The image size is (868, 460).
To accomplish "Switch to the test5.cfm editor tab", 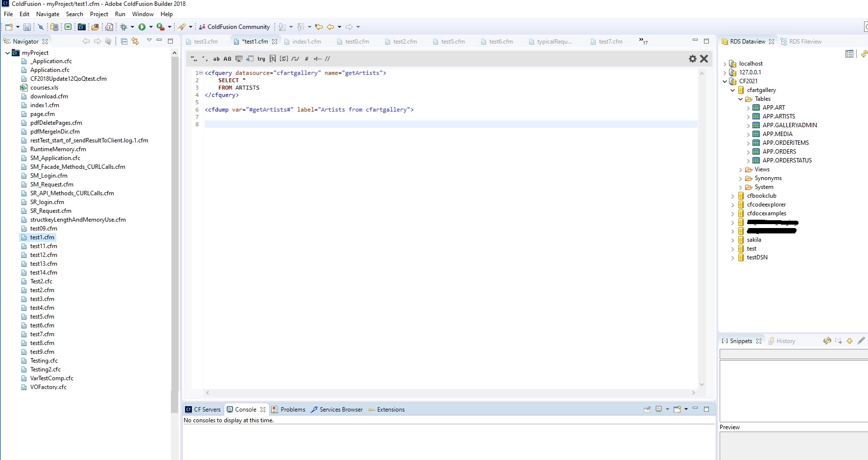I will (449, 42).
